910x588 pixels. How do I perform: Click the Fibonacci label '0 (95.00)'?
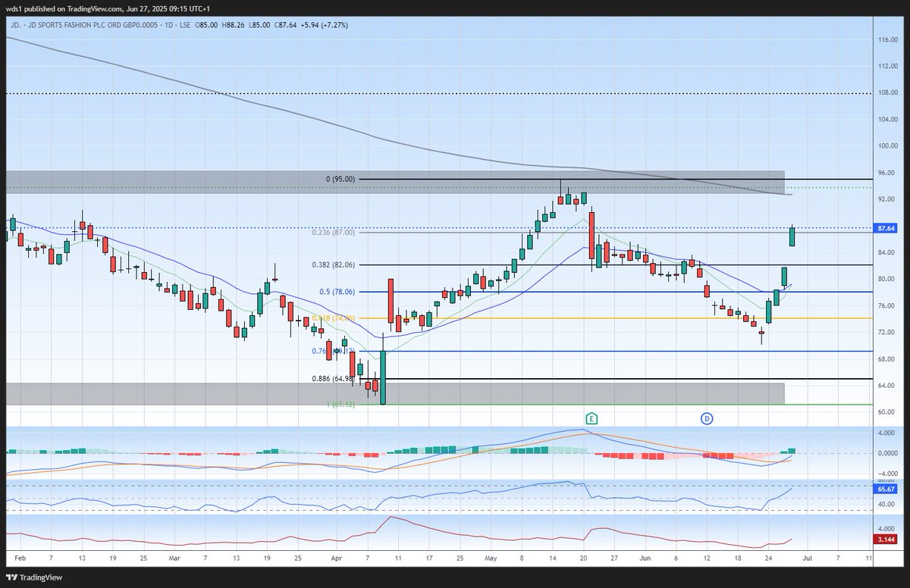click(340, 180)
